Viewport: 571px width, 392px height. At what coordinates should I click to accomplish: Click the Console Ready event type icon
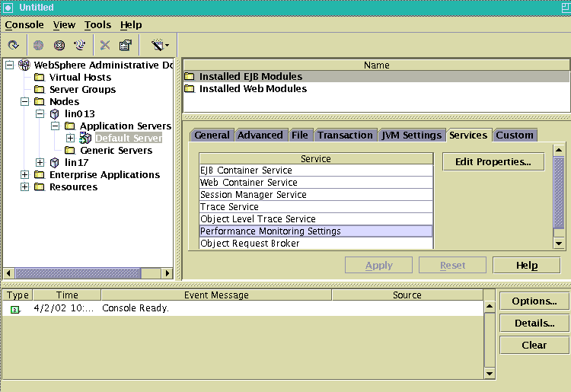pyautogui.click(x=15, y=309)
